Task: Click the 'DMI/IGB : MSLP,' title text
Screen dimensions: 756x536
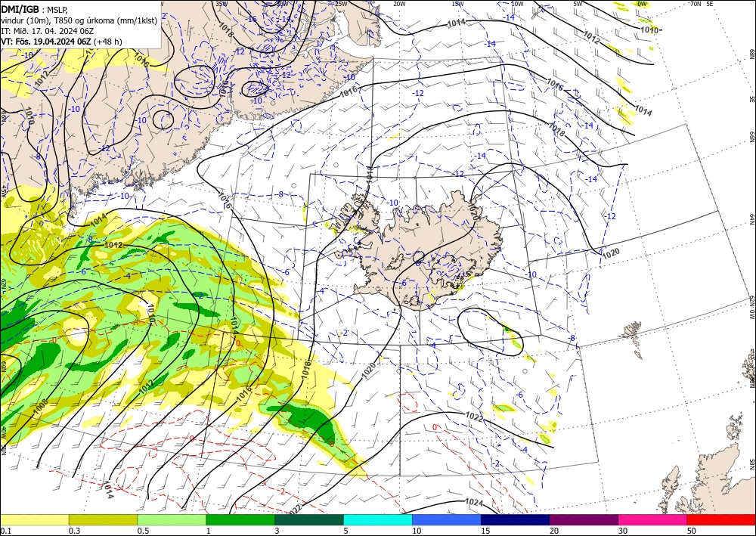Action: click(36, 9)
